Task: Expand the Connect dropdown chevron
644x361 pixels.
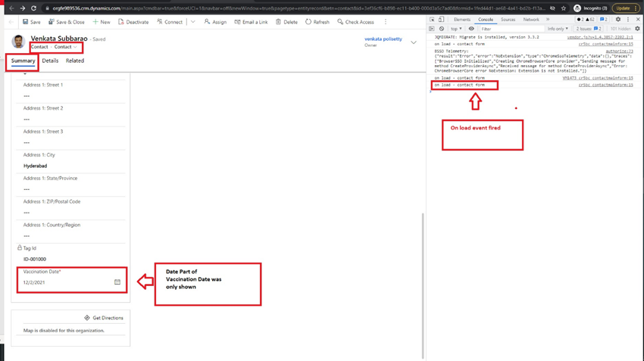Action: coord(192,22)
